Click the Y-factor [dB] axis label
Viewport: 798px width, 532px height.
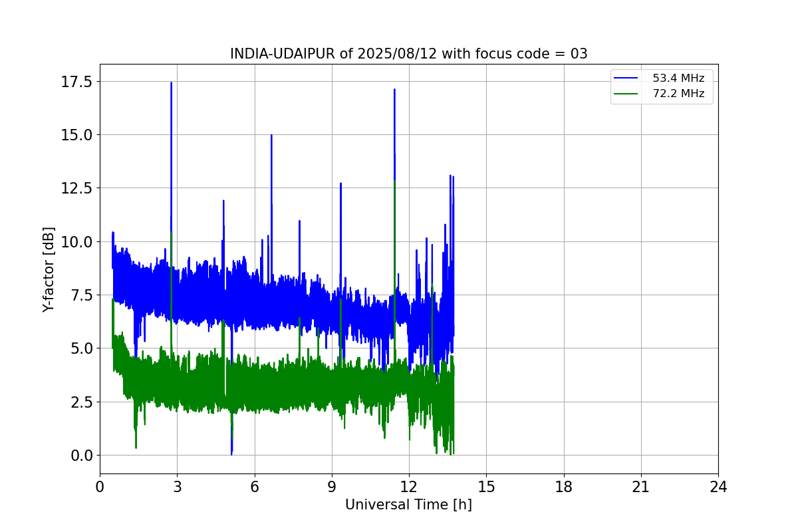[48, 269]
